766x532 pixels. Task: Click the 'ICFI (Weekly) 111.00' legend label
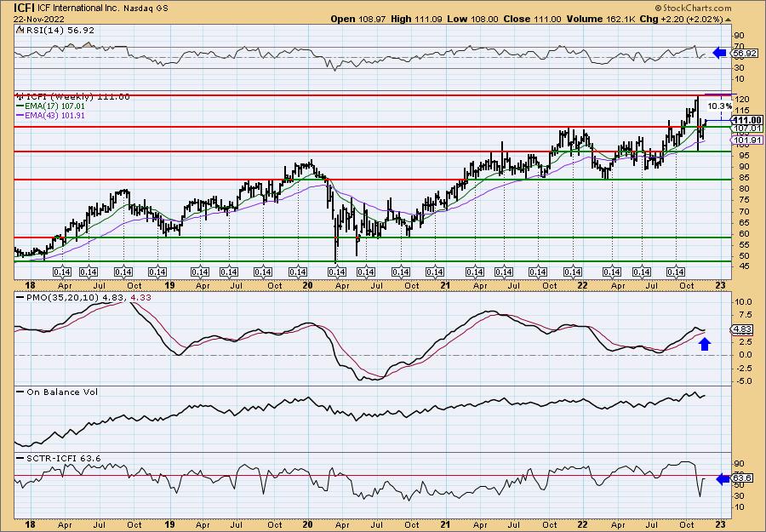[x=78, y=97]
